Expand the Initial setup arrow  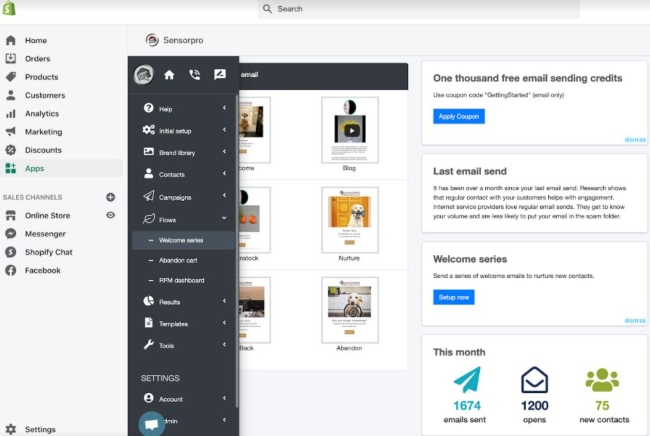click(x=224, y=130)
